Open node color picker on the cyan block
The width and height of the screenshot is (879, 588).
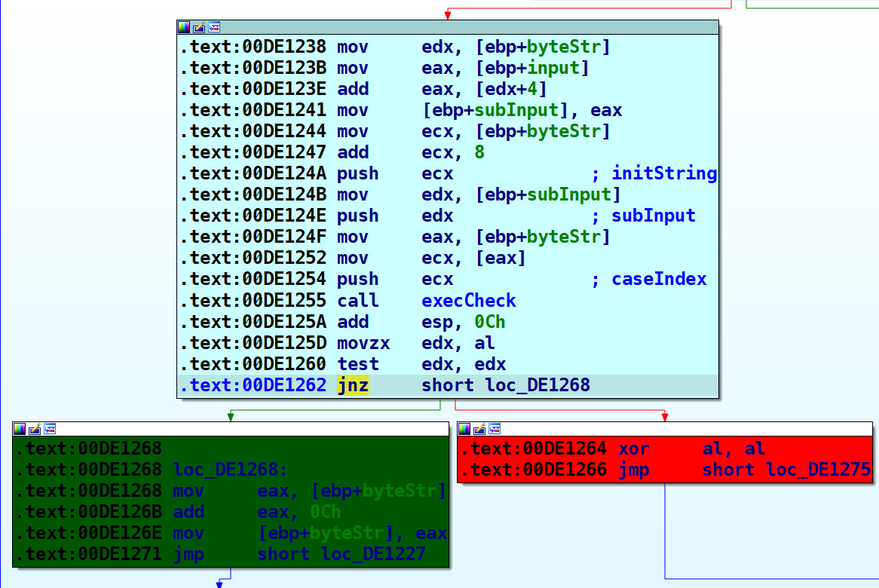click(184, 28)
